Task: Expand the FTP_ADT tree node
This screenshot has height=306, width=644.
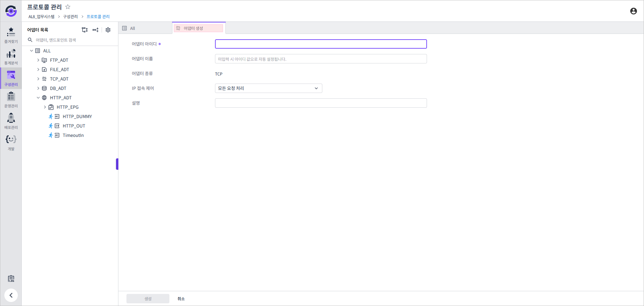Action: [x=38, y=60]
